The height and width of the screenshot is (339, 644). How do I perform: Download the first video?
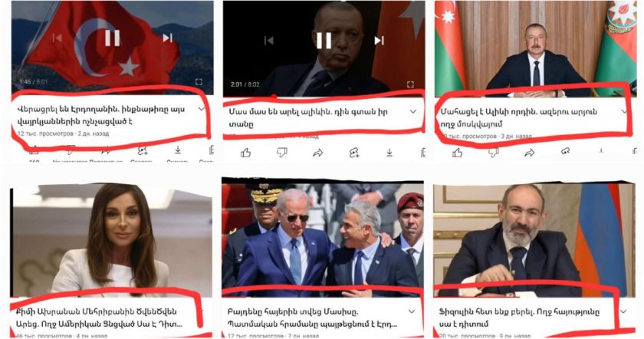(178, 150)
